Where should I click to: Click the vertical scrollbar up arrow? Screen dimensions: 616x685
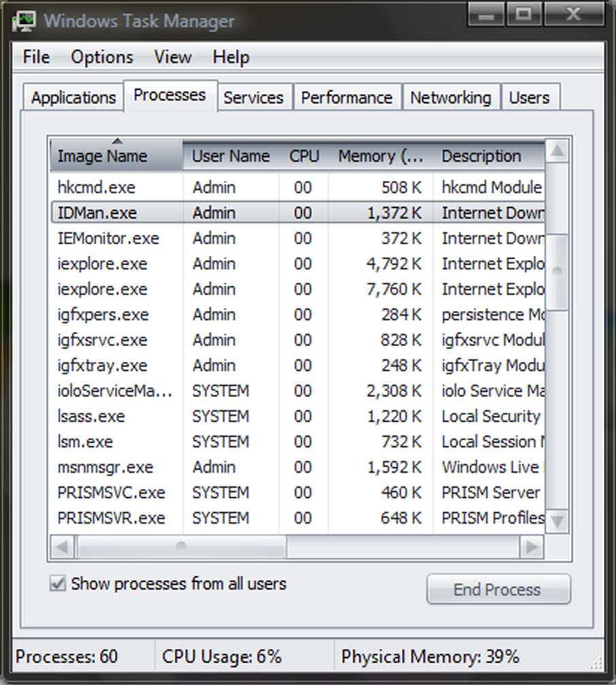click(557, 151)
